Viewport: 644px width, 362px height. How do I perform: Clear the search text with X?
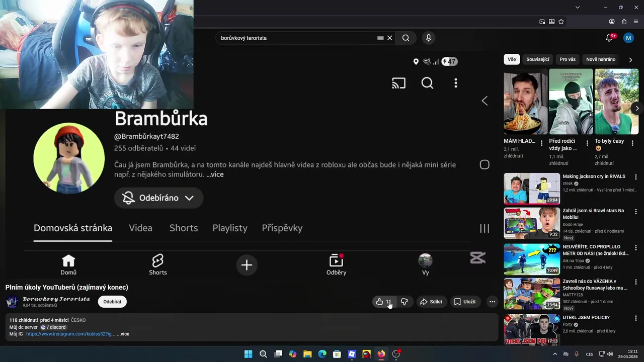click(x=389, y=38)
